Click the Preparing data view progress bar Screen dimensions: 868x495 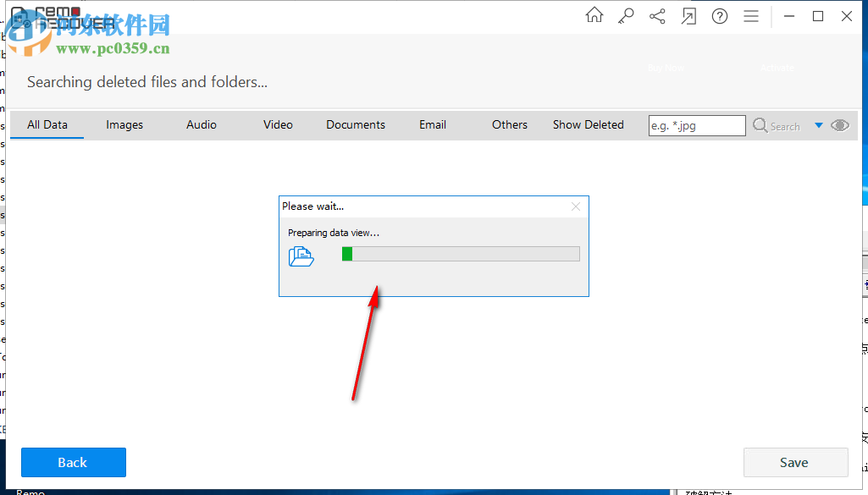(461, 254)
